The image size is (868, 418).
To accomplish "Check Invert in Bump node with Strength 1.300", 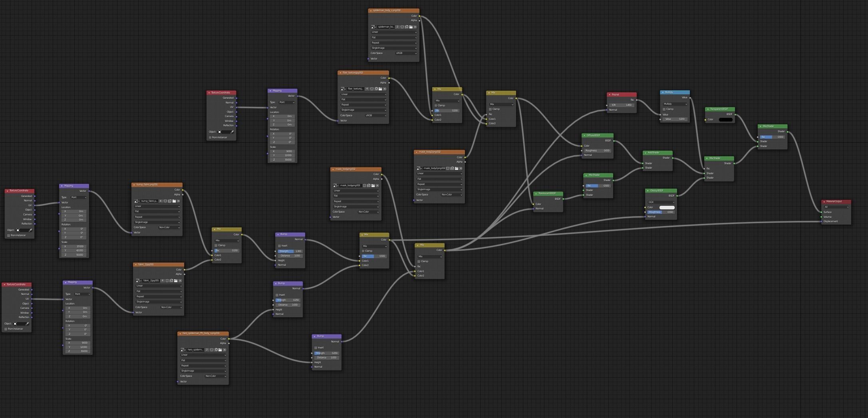I will [279, 246].
